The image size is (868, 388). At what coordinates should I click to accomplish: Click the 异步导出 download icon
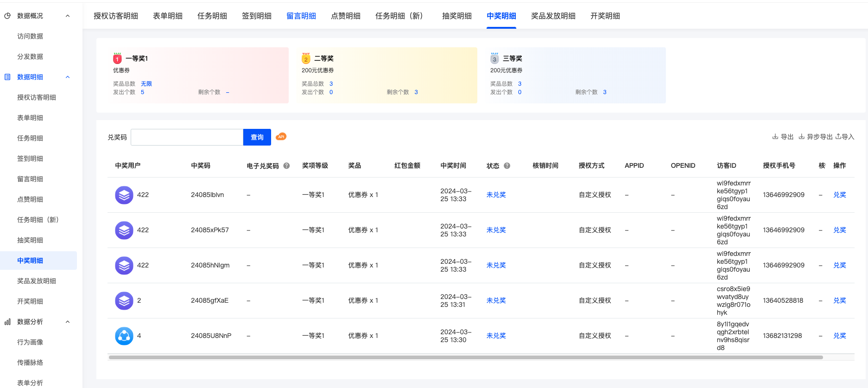tap(801, 137)
